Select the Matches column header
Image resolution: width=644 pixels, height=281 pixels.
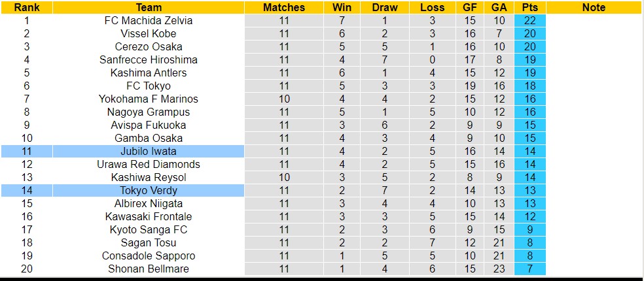[x=284, y=8]
